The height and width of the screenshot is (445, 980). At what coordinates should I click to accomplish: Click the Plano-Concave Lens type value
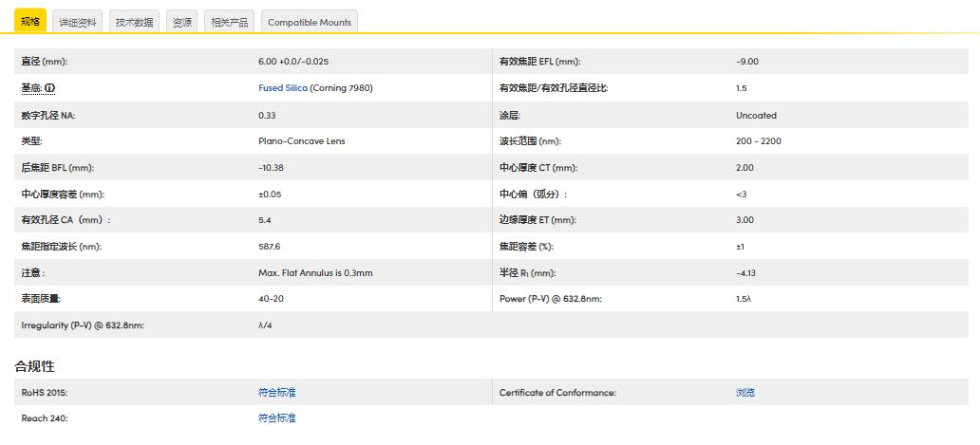tap(301, 141)
